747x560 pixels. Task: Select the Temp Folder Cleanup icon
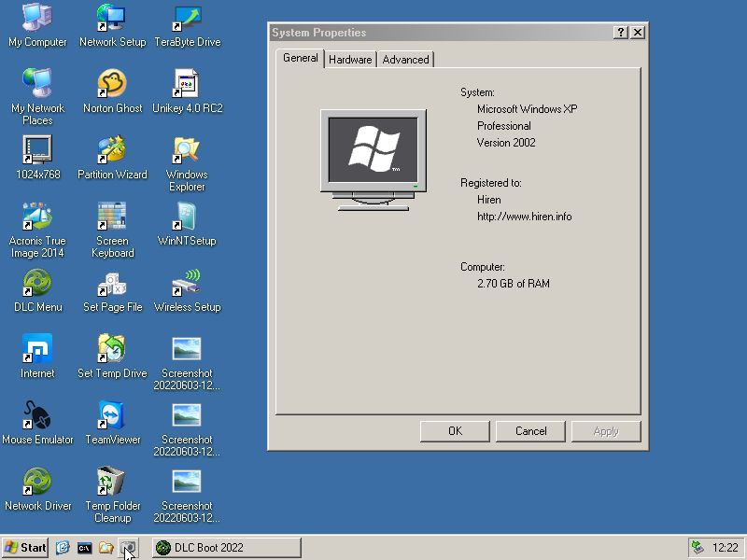[x=112, y=495]
